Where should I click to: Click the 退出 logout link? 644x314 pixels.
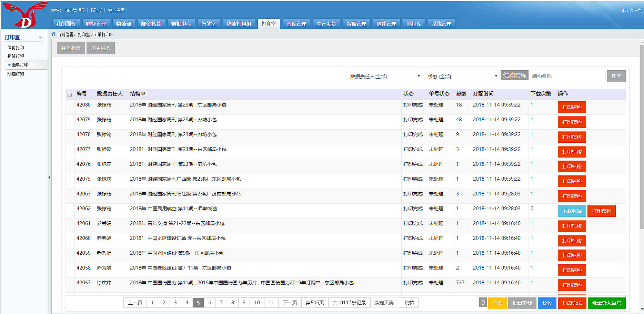tap(97, 10)
